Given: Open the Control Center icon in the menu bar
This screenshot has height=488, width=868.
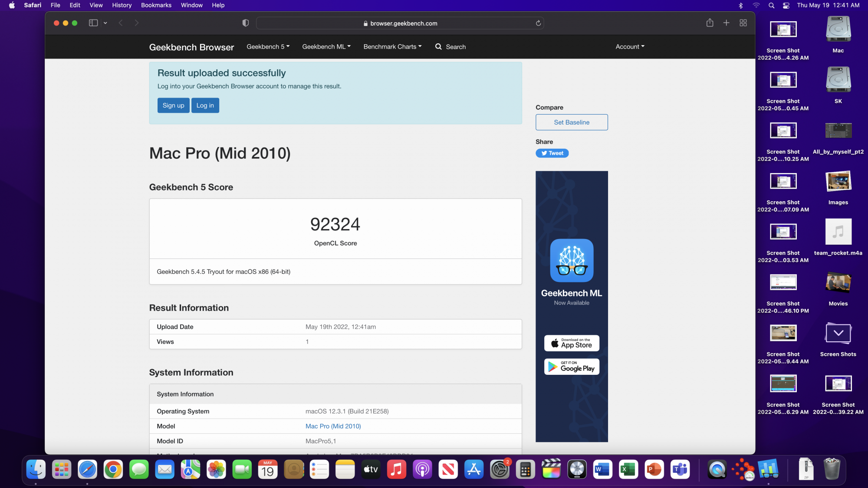Looking at the screenshot, I should 786,5.
